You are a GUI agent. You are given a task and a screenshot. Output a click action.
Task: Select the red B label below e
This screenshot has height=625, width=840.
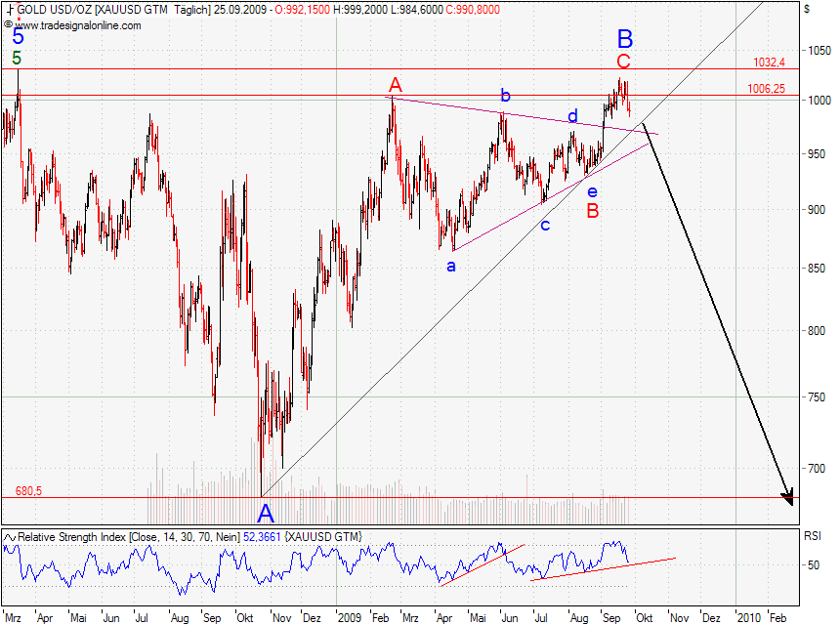pos(593,211)
